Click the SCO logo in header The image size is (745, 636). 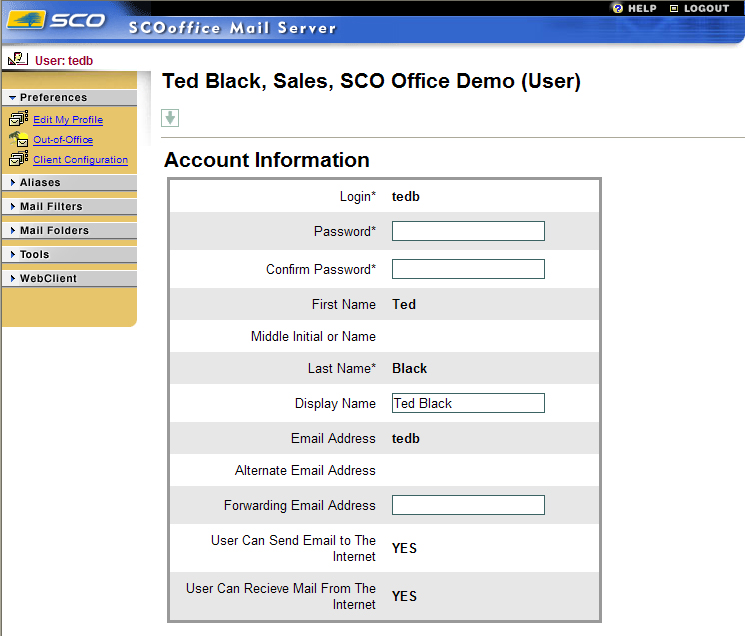coord(56,21)
